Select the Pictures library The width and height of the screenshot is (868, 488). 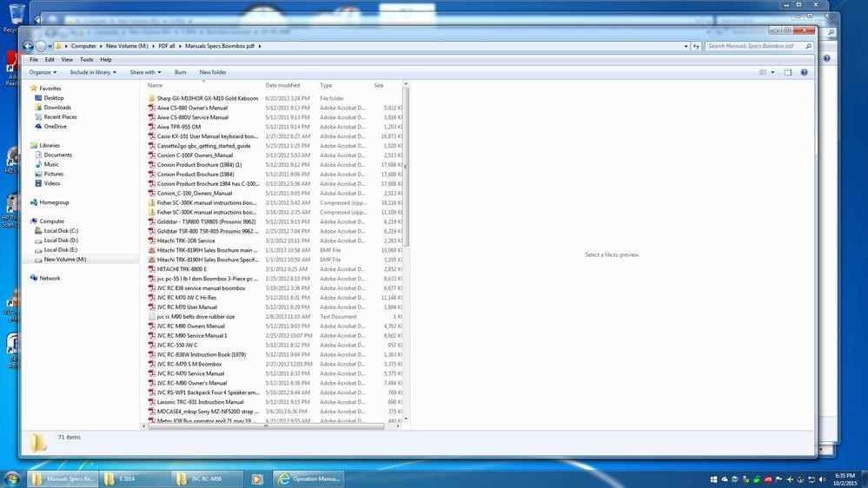tap(54, 174)
